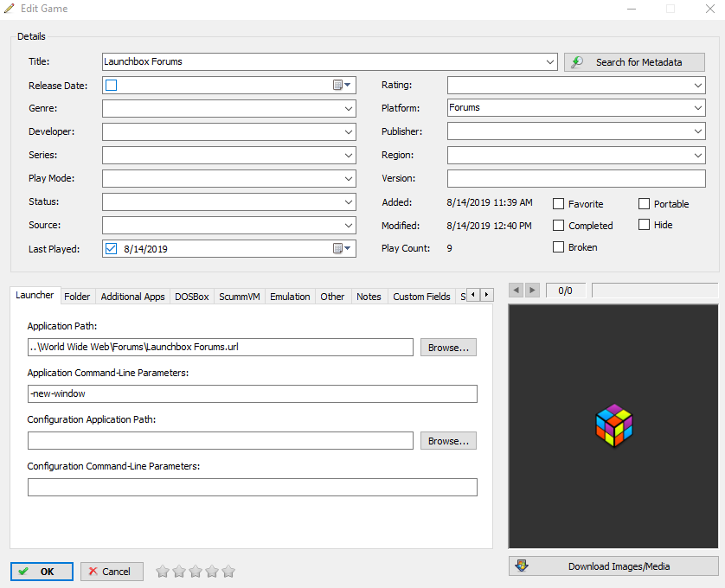This screenshot has width=725, height=588.
Task: Browse for the Configuration Application Path
Action: (448, 441)
